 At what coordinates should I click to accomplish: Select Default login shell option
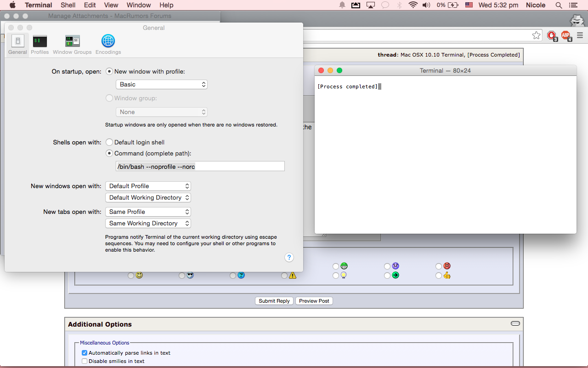[x=109, y=143]
